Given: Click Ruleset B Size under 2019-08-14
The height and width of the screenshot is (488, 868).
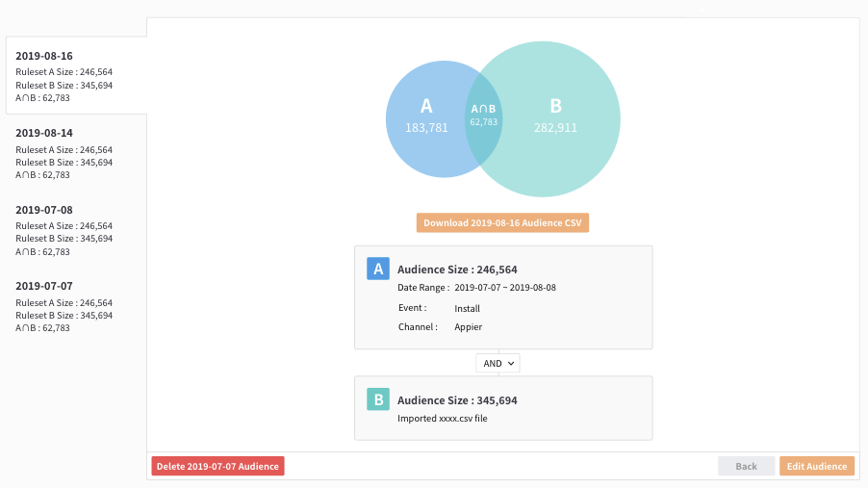Looking at the screenshot, I should (64, 163).
